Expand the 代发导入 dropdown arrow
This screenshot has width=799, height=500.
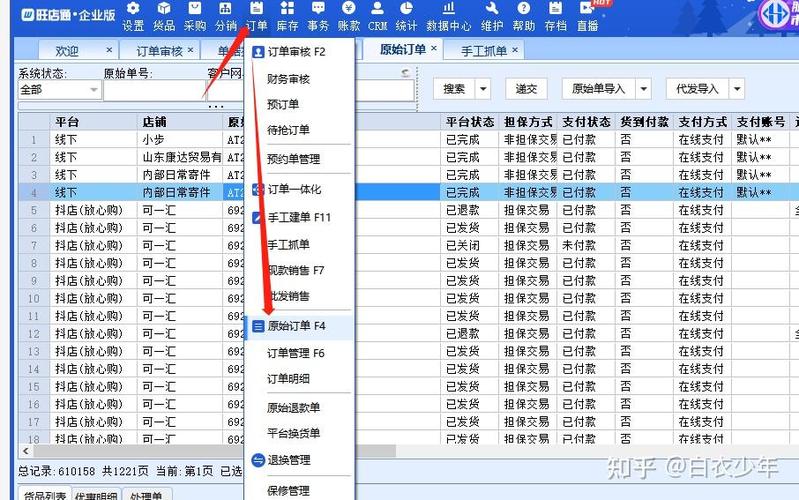[x=737, y=89]
